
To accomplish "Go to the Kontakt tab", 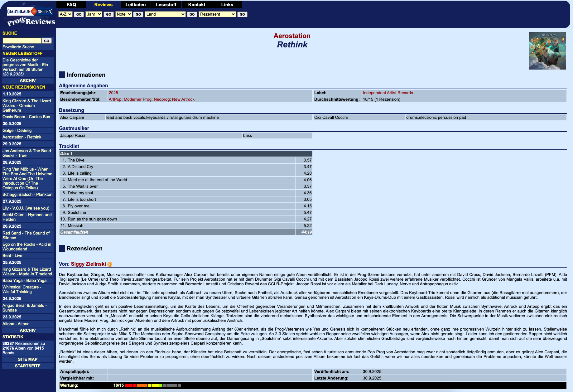I will pos(196,5).
